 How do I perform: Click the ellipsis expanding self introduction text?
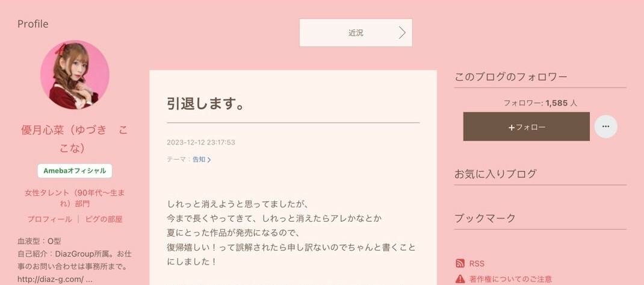89,279
